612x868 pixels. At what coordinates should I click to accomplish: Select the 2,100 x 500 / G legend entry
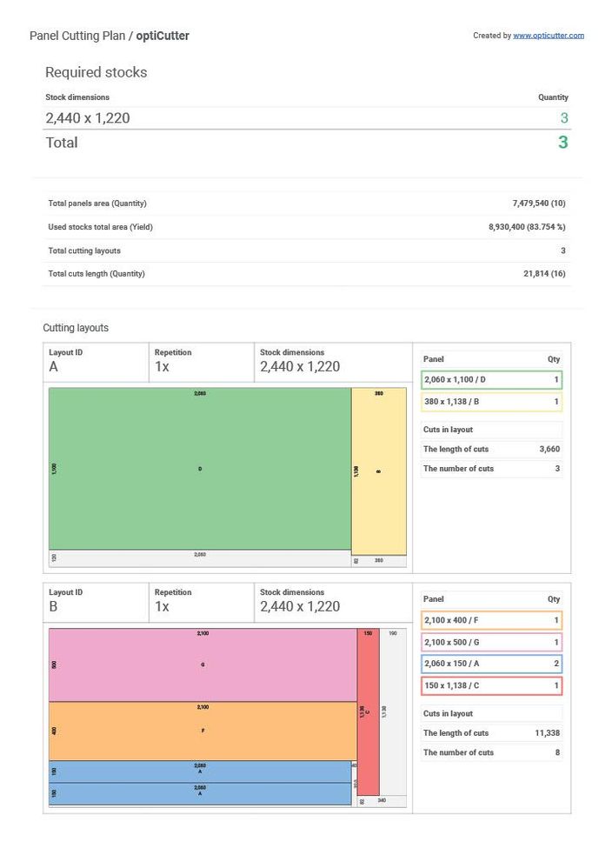tap(491, 643)
